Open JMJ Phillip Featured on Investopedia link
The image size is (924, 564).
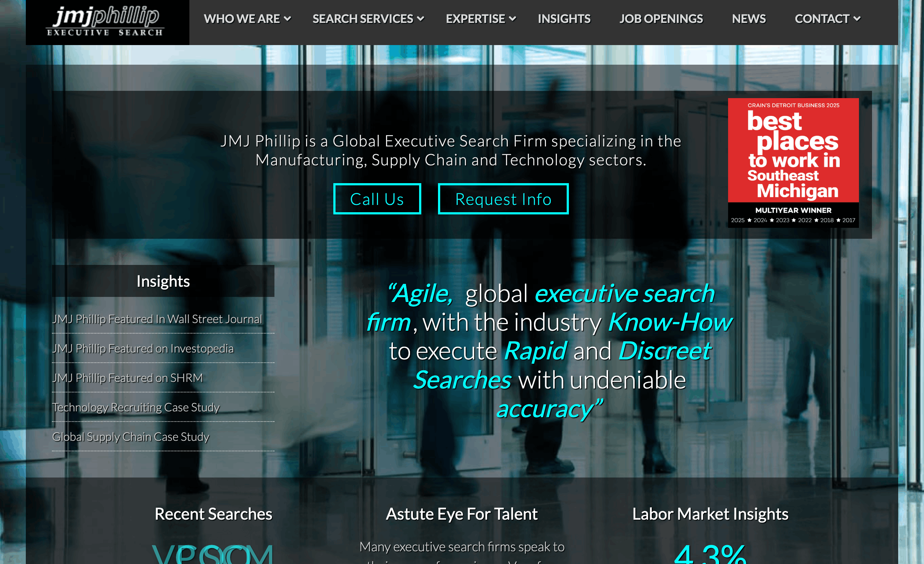click(x=142, y=349)
